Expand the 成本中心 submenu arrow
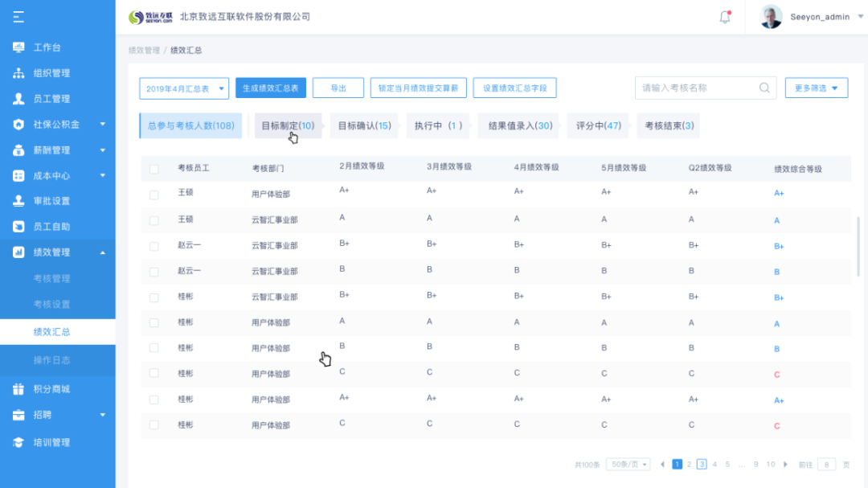This screenshot has width=868, height=488. (102, 175)
